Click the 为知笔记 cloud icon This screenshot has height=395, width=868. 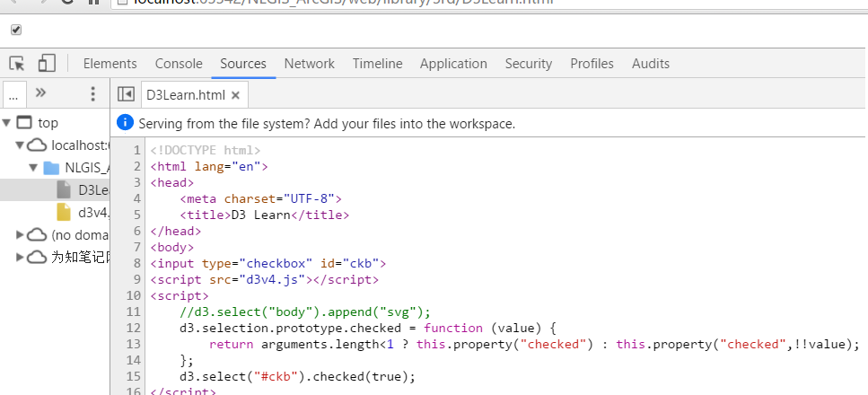(37, 257)
